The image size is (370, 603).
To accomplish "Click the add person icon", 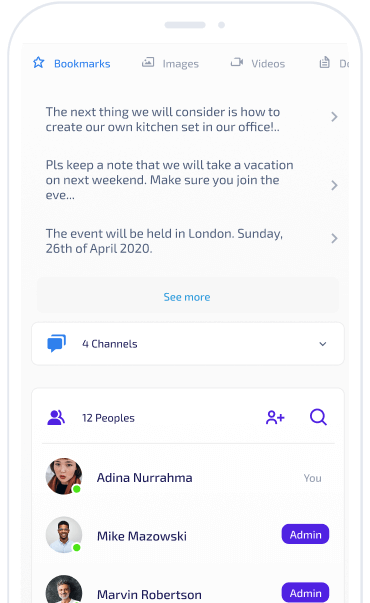I will coord(275,417).
